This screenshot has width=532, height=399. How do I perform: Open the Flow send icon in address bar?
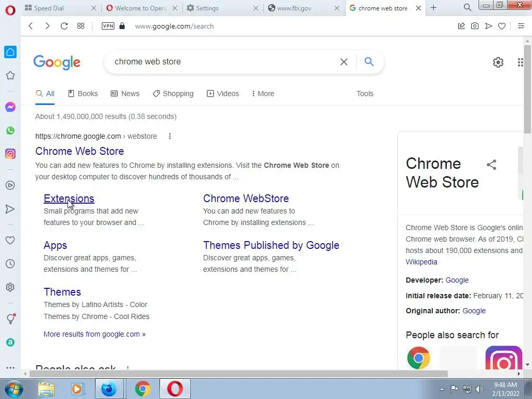tap(488, 26)
